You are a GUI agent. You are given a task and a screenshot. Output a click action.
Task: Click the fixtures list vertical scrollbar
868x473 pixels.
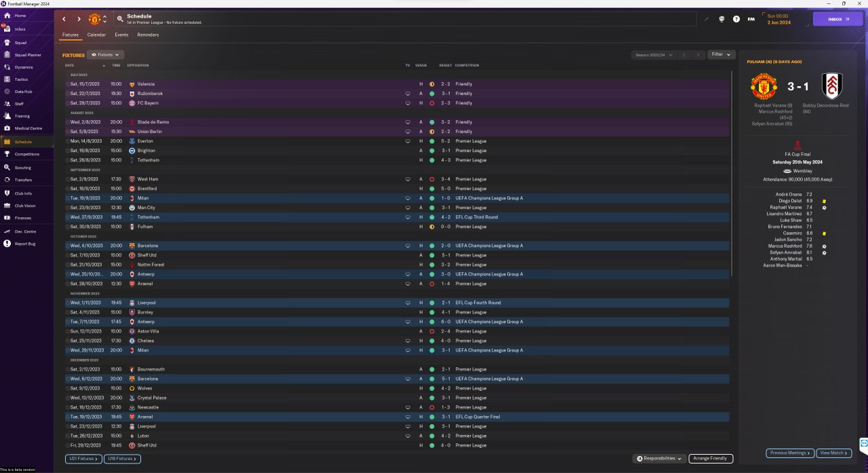click(x=732, y=173)
